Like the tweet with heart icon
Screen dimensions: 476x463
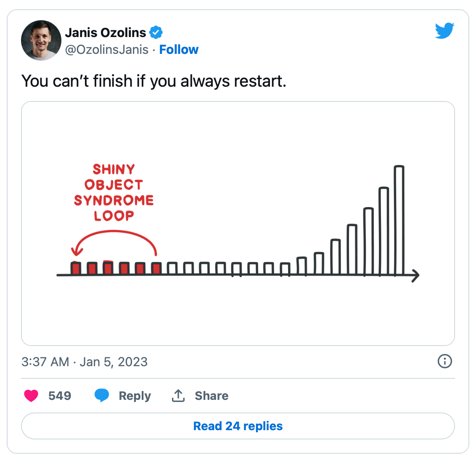pyautogui.click(x=31, y=396)
